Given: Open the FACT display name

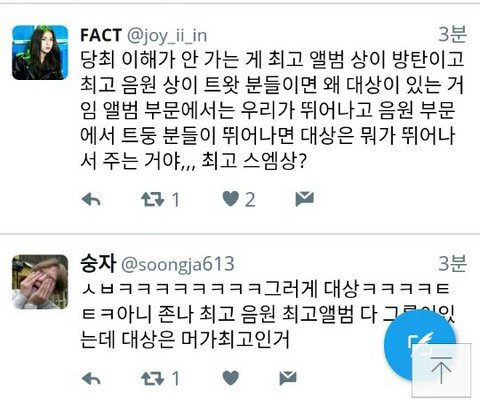Looking at the screenshot, I should coord(101,35).
